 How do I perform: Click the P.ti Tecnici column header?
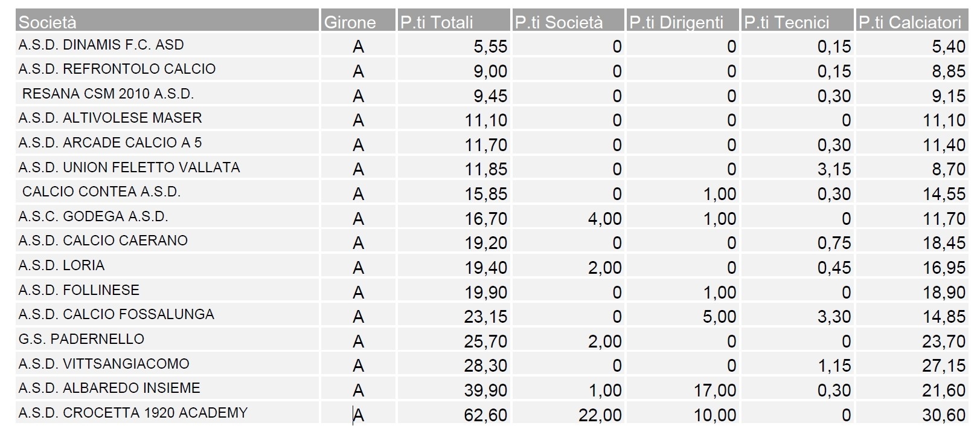tap(787, 22)
